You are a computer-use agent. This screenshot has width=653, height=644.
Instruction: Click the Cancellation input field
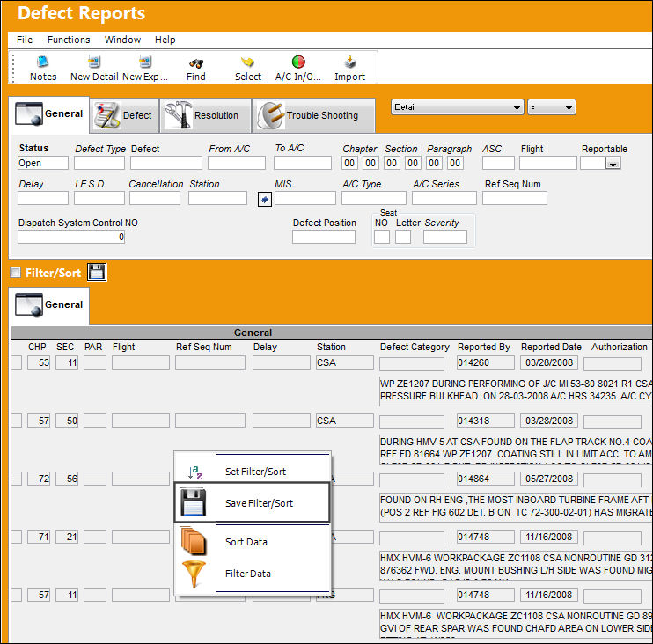coord(155,198)
